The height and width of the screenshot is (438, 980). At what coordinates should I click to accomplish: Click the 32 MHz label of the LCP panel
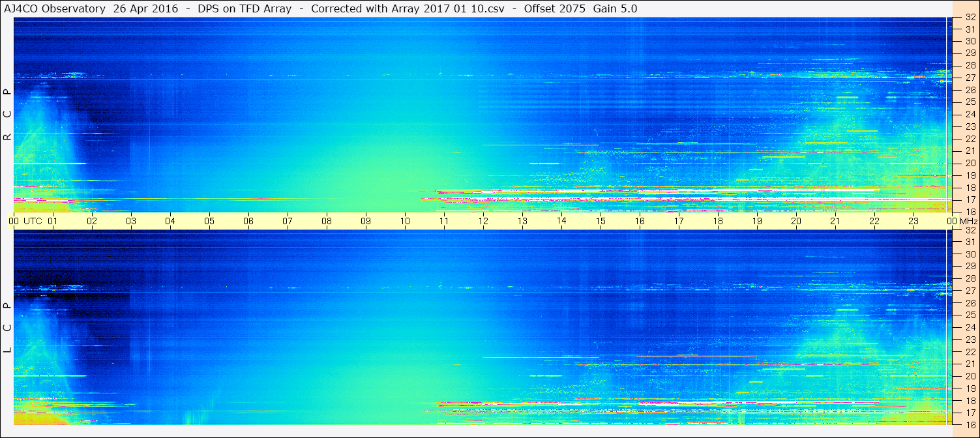(970, 230)
